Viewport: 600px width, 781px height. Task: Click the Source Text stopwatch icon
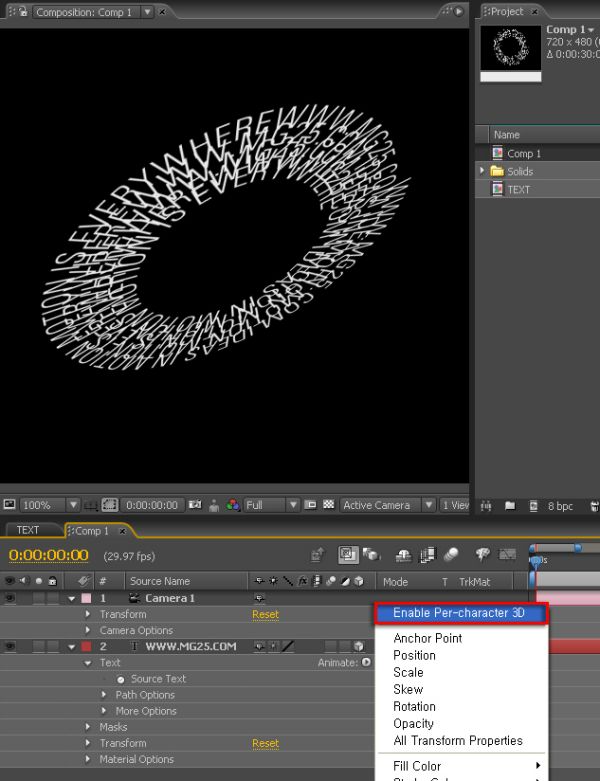[121, 679]
